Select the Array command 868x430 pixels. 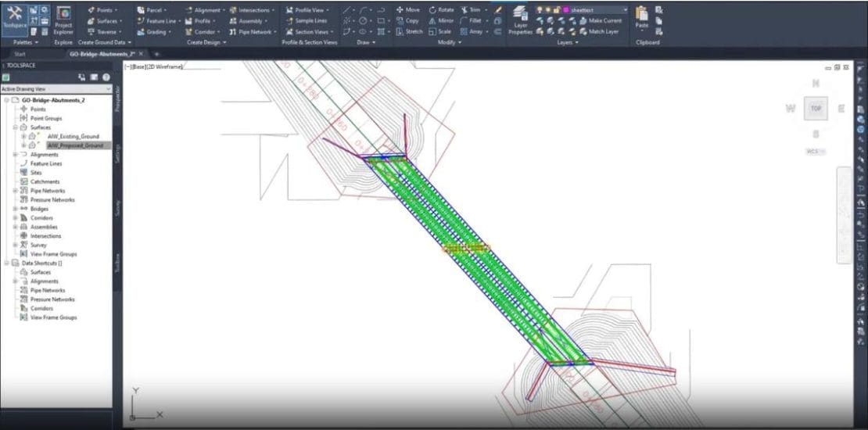(472, 32)
